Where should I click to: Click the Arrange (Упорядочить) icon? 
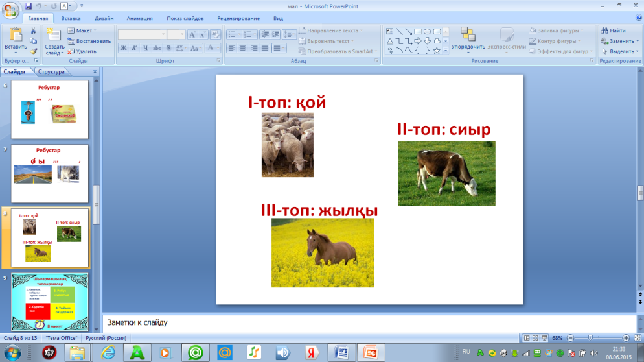[468, 34]
